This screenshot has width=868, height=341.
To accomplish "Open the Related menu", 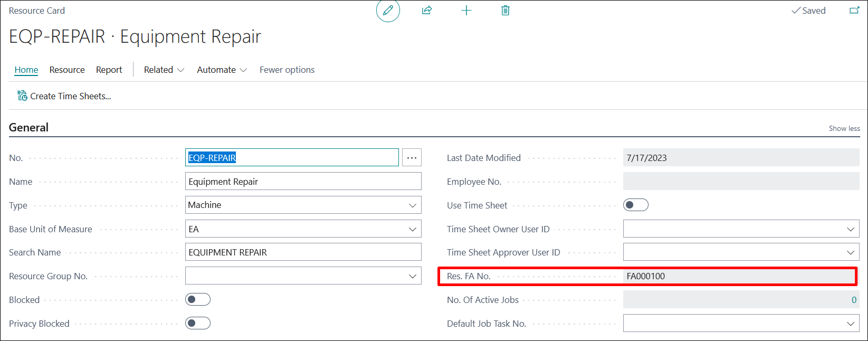I will point(164,70).
